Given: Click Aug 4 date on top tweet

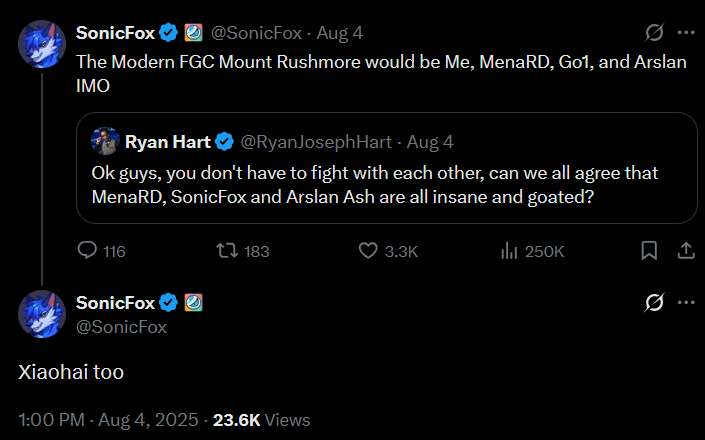Looking at the screenshot, I should tap(341, 32).
